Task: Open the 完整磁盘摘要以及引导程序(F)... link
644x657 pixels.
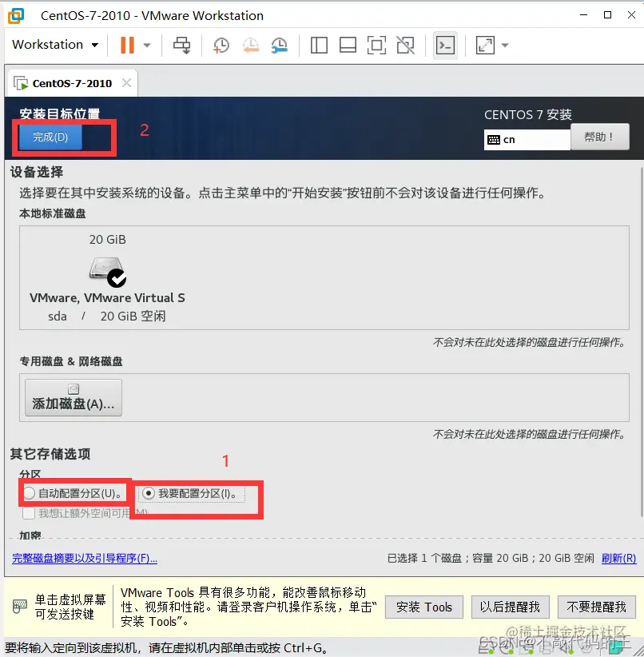Action: [x=85, y=558]
